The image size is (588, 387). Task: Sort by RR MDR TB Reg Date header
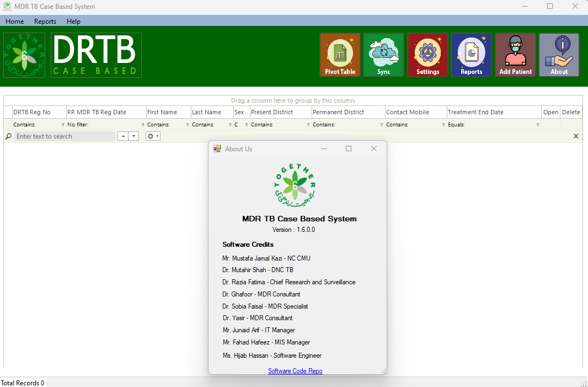pyautogui.click(x=106, y=112)
